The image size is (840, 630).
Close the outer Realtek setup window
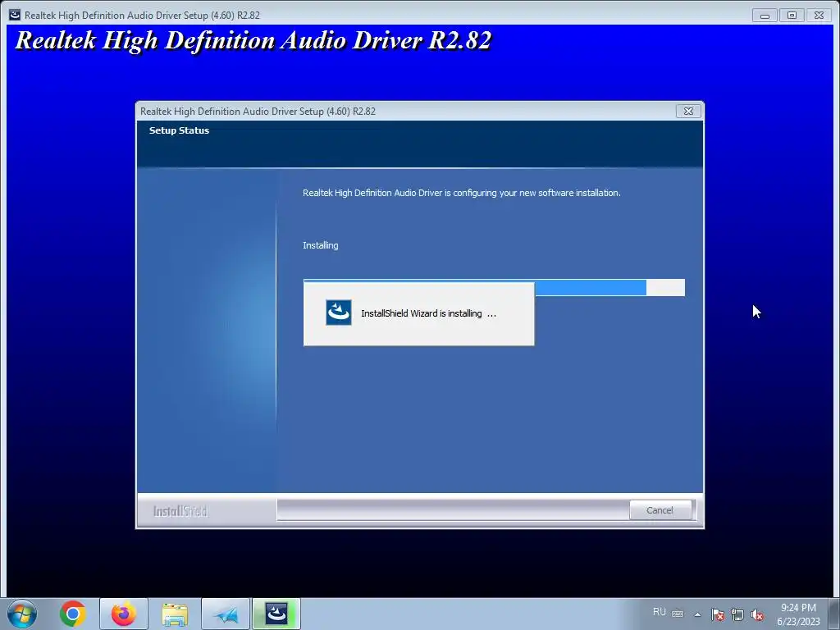click(819, 16)
